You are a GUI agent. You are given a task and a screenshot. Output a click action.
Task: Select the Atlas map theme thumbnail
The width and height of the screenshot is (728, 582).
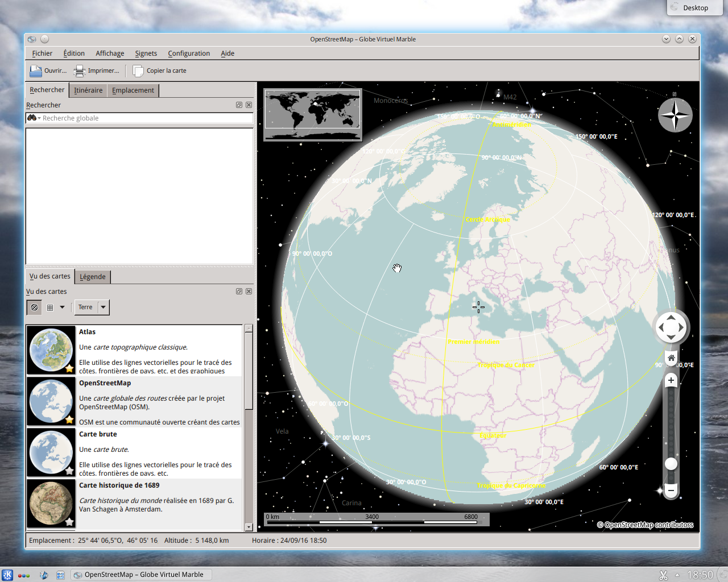[51, 350]
